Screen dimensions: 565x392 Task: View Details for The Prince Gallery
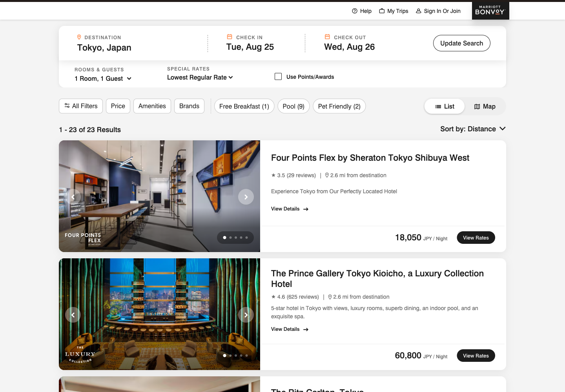(290, 329)
